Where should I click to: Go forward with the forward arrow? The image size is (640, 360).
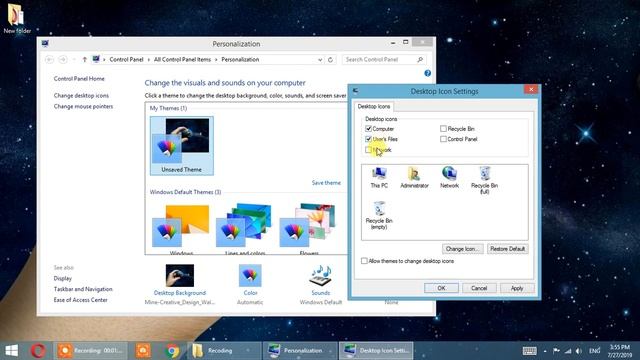click(63, 60)
